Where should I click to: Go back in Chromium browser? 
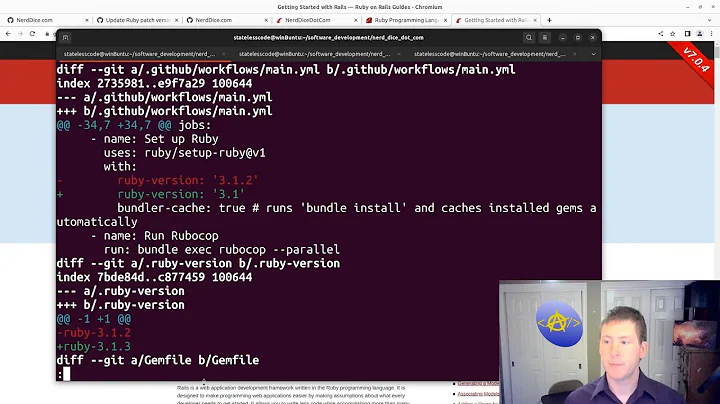point(8,34)
